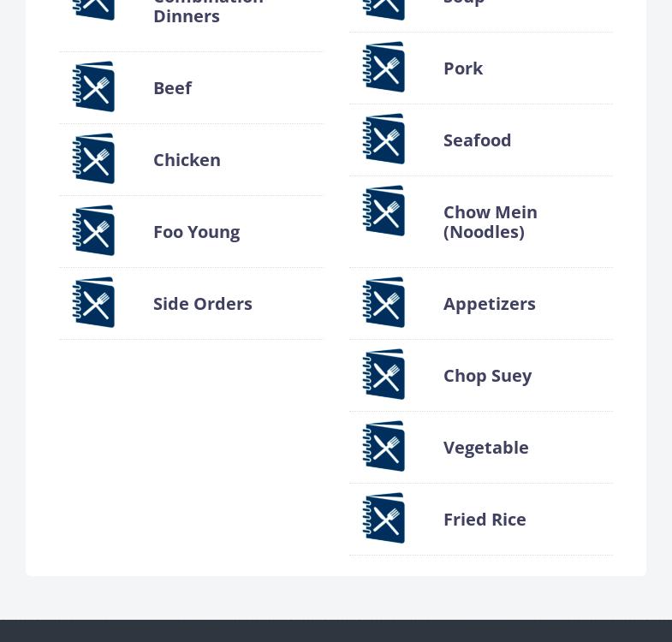Select the Foo Young category text
Screen dimensions: 672x642
coord(196,233)
